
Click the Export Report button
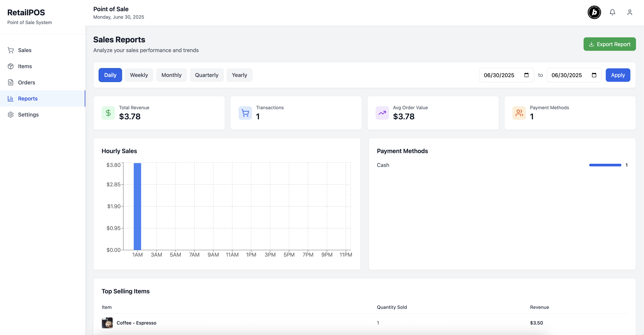click(609, 44)
